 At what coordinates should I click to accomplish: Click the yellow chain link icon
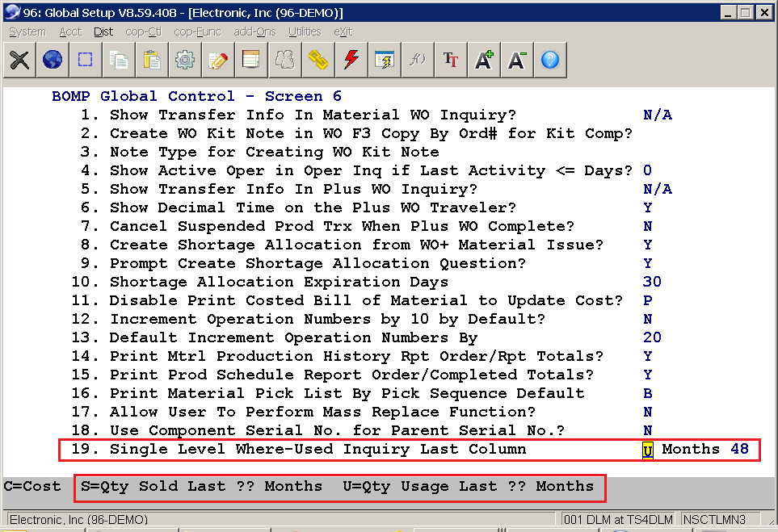[x=318, y=61]
